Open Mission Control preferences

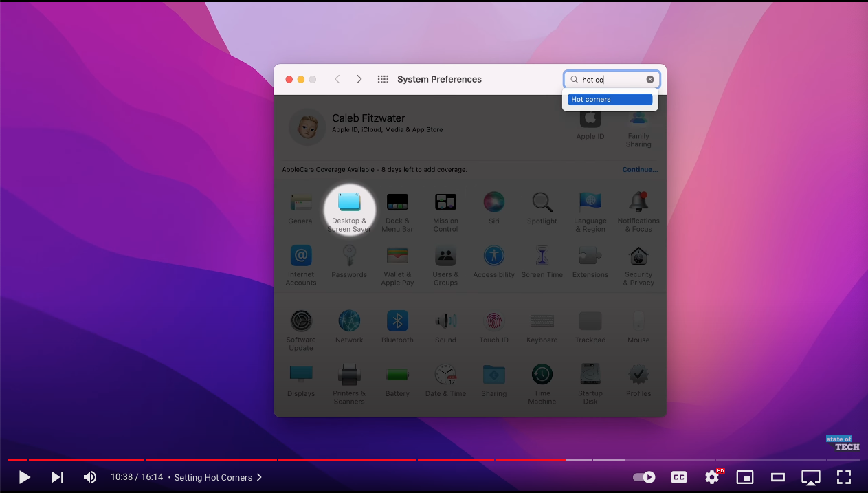pos(445,202)
